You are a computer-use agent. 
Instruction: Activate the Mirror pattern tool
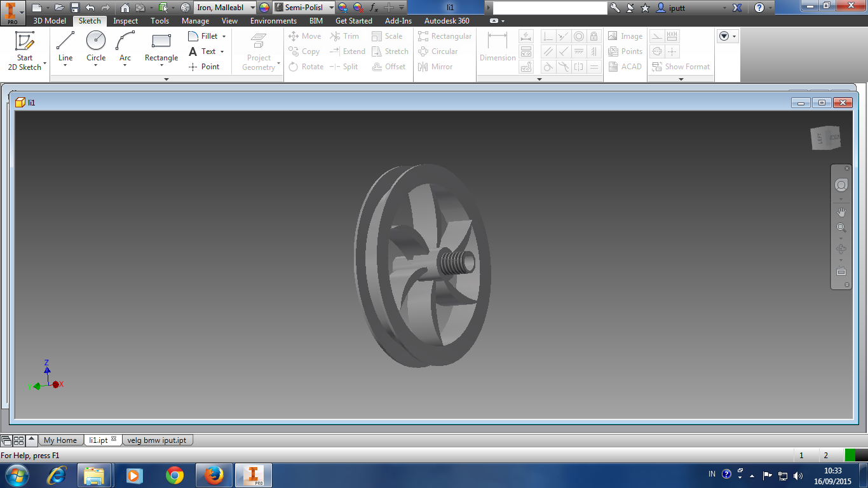point(439,67)
